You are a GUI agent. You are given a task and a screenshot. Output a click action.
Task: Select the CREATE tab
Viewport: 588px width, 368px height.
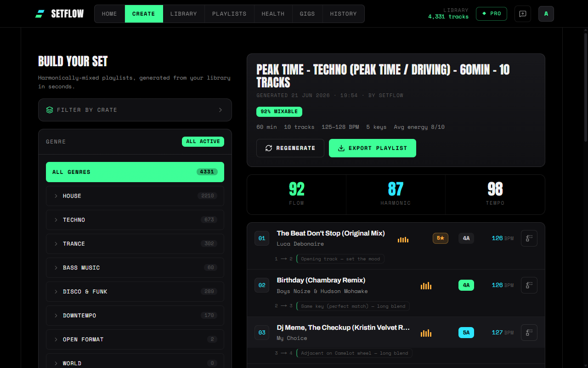pyautogui.click(x=144, y=14)
